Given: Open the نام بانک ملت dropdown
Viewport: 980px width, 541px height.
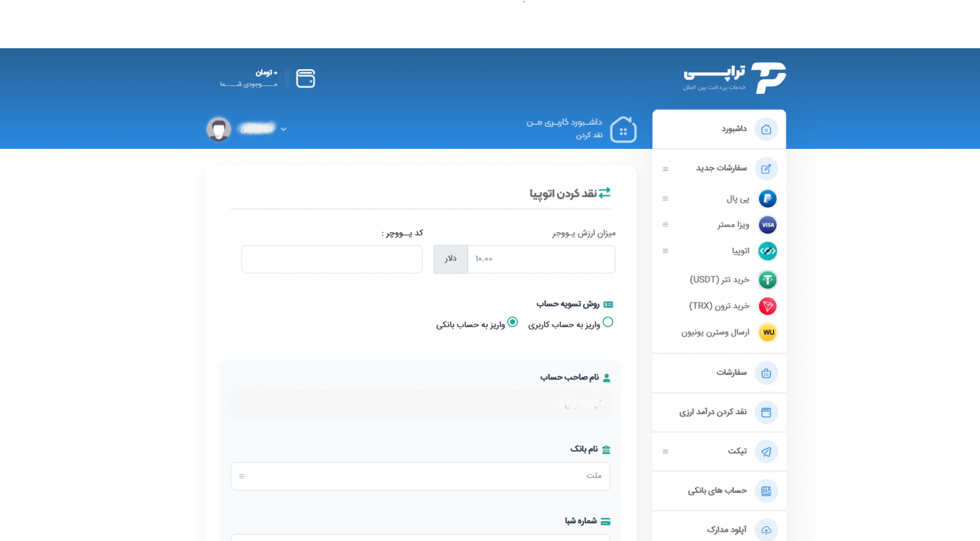Looking at the screenshot, I should [x=420, y=476].
